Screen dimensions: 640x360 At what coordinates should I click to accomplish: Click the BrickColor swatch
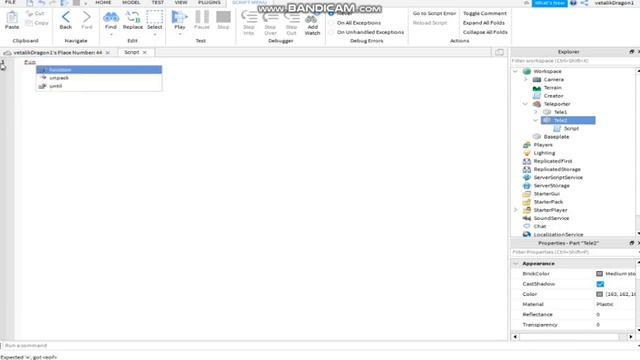tap(599, 274)
